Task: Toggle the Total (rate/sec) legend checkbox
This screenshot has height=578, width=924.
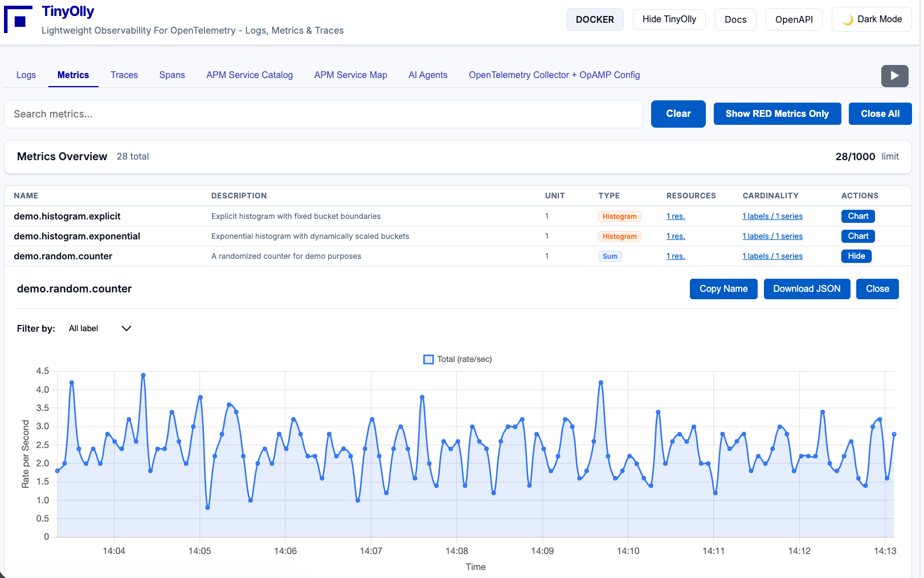Action: 428,359
